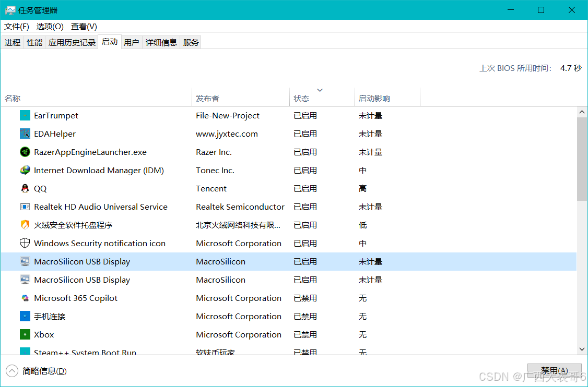Click the Windows Security shield icon
This screenshot has width=588, height=387.
[25, 243]
